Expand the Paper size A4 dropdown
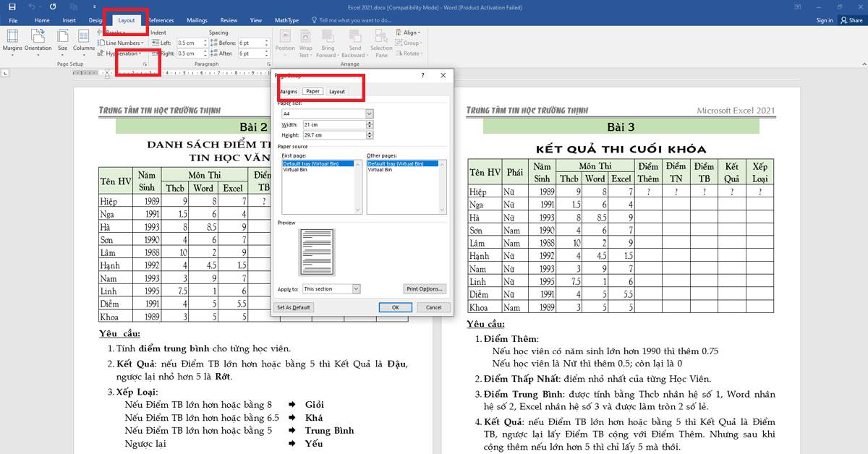The width and height of the screenshot is (868, 454). 369,113
